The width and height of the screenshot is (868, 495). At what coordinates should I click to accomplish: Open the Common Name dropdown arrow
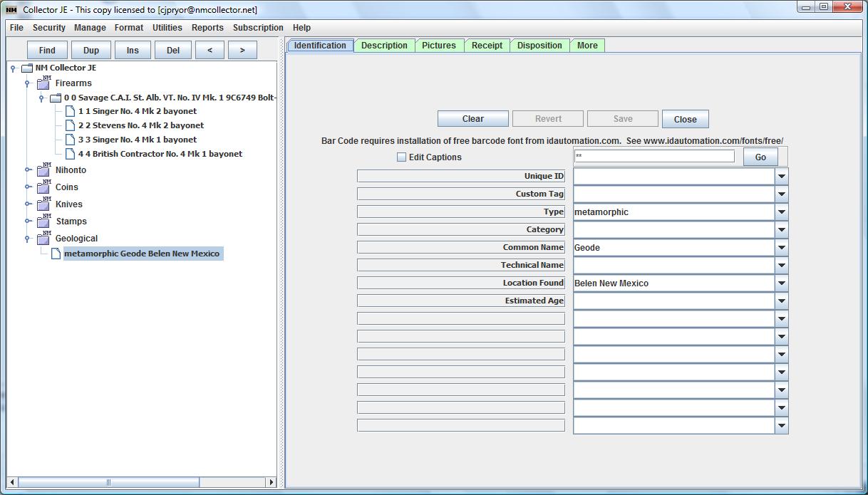point(781,248)
